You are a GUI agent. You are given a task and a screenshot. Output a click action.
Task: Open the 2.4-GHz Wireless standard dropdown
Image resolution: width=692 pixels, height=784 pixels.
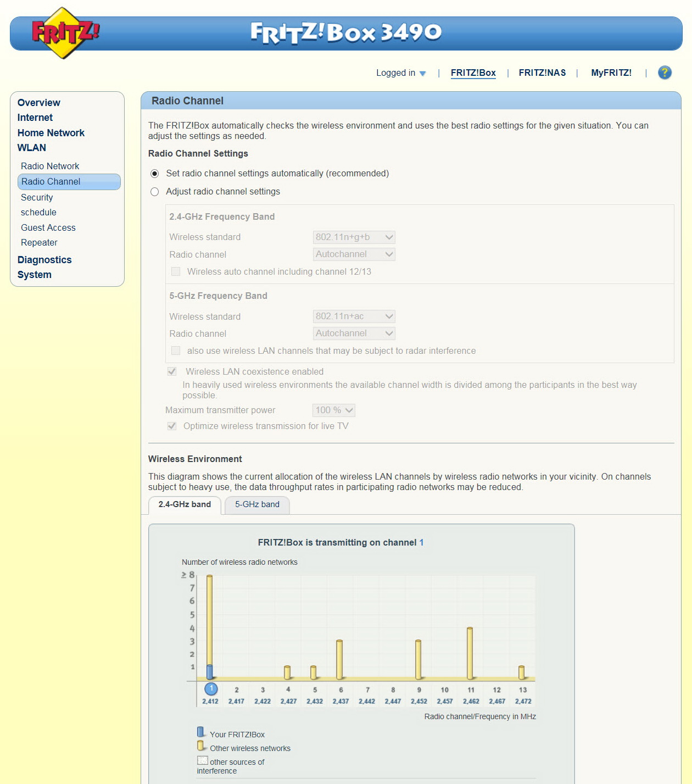click(354, 237)
